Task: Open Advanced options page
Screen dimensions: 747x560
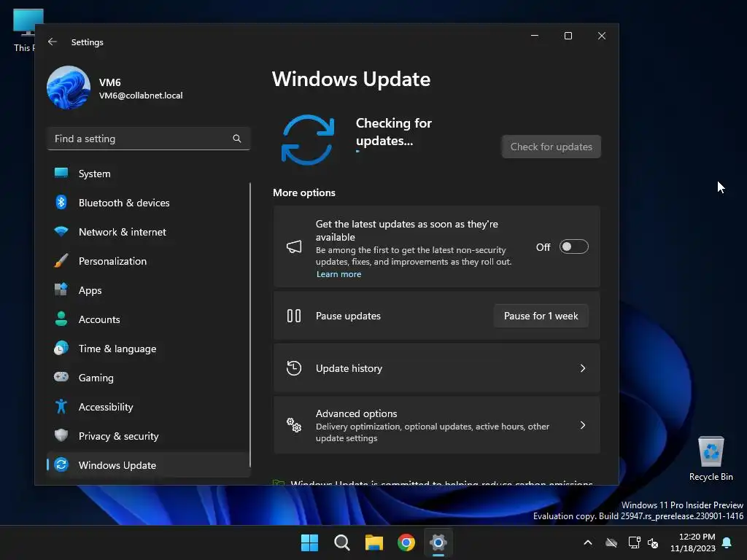Action: 436,425
